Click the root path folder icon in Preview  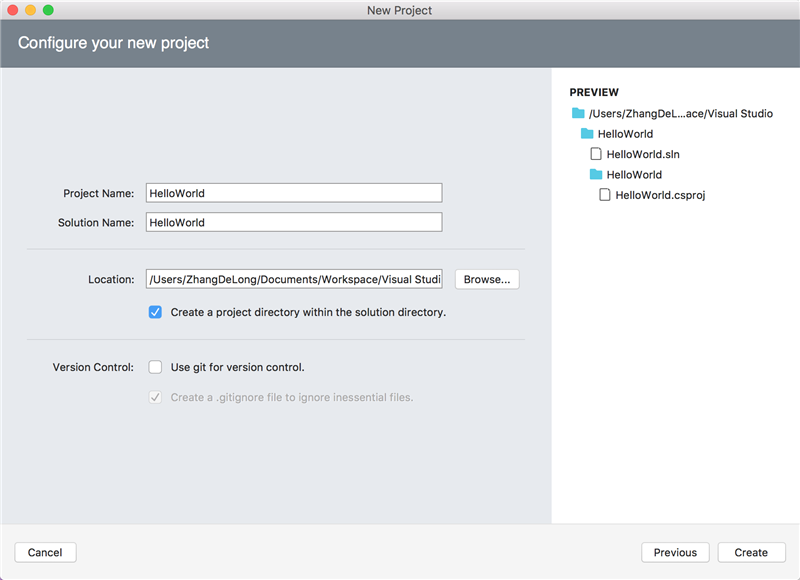(x=578, y=113)
